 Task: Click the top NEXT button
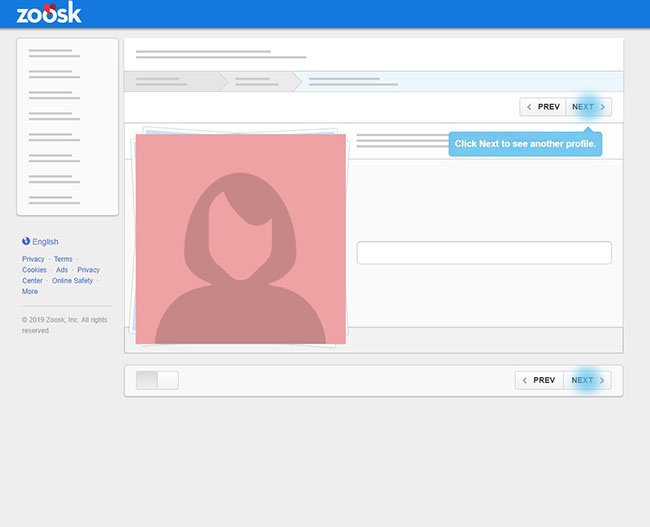pyautogui.click(x=588, y=107)
